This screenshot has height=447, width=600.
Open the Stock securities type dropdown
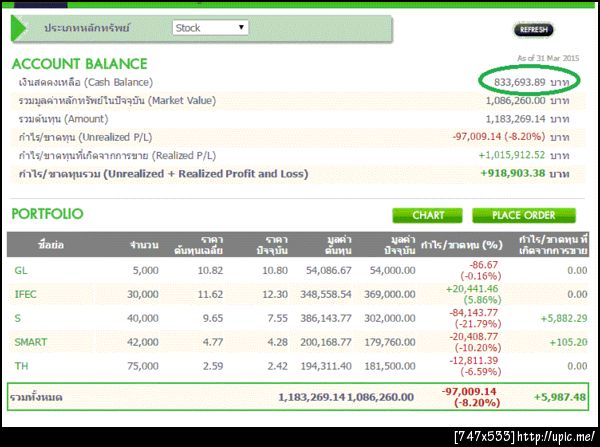pos(210,28)
